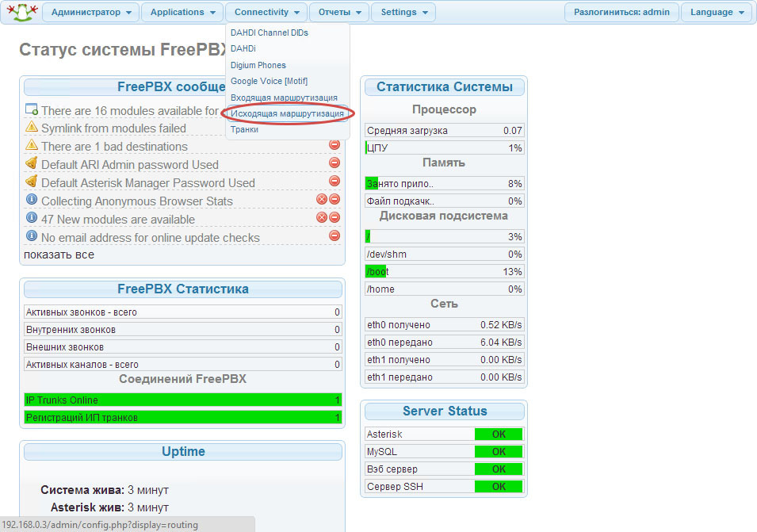757x532 pixels.
Task: Open the Администратор dropdown menu
Action: [91, 12]
